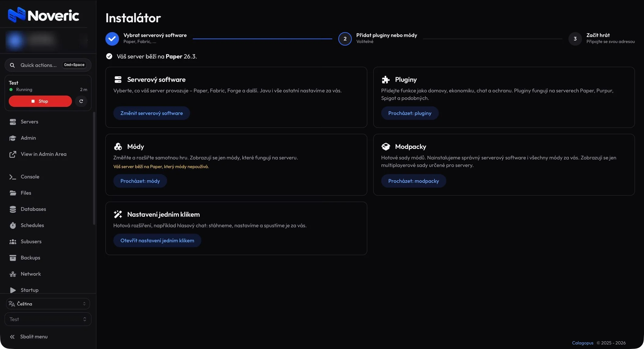Click Procházet: pluginy button
This screenshot has width=644, height=349.
tap(410, 113)
